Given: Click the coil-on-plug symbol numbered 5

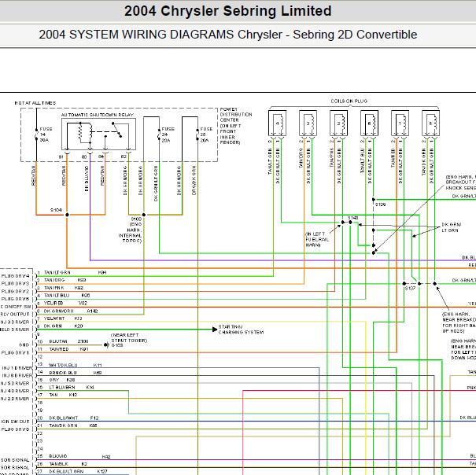Looking at the screenshot, I should (x=431, y=123).
